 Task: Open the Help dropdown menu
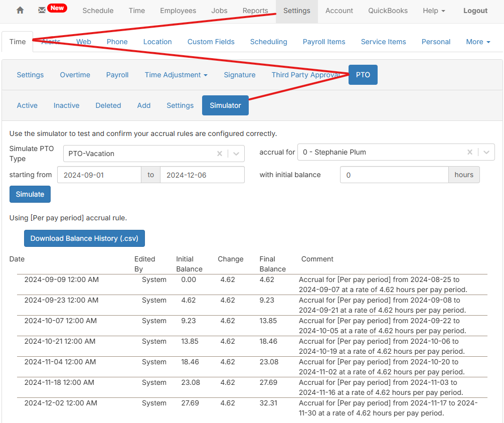pyautogui.click(x=433, y=10)
